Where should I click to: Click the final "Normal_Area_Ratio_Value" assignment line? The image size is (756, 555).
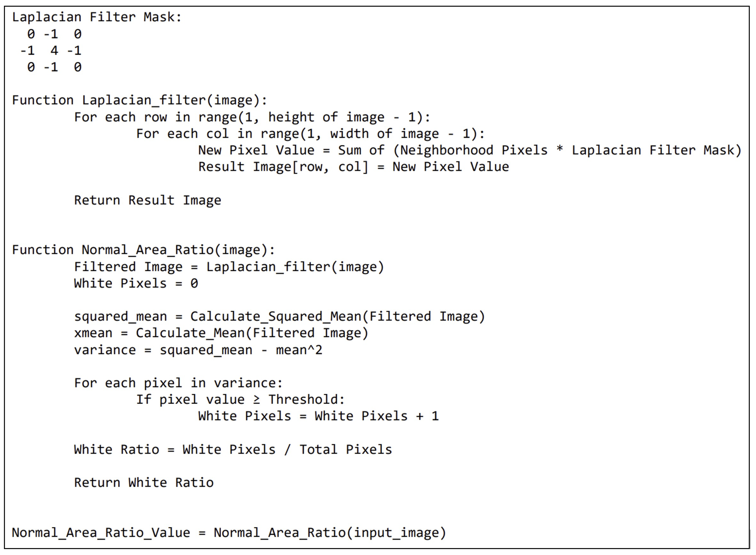(229, 533)
